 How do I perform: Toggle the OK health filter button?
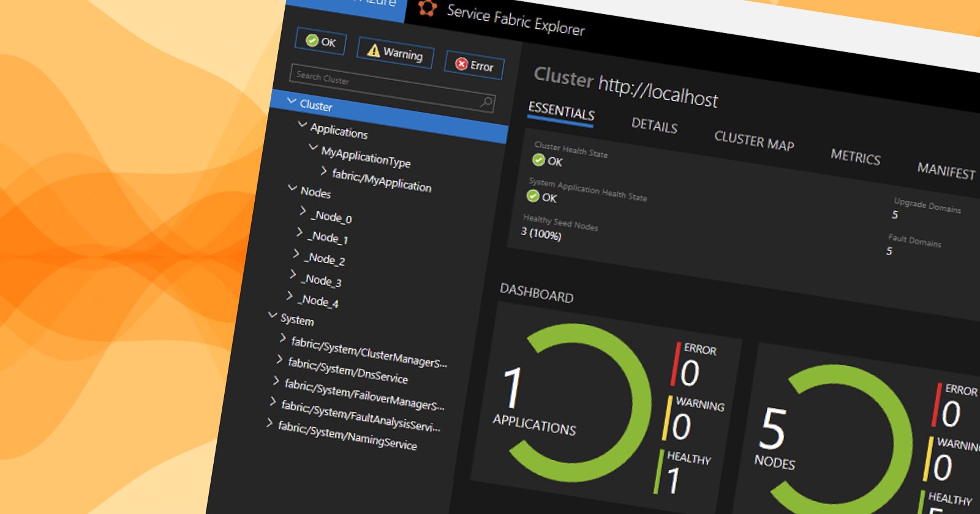[x=321, y=42]
